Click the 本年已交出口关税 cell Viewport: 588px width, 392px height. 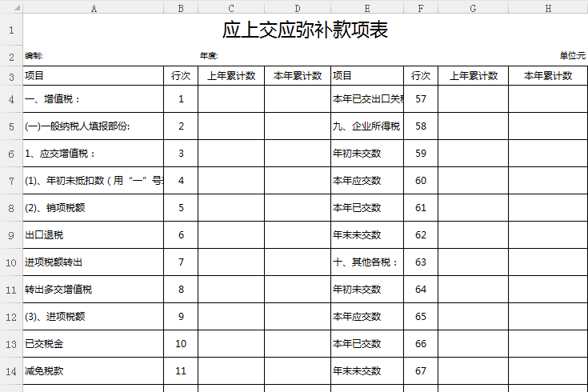[x=367, y=99]
